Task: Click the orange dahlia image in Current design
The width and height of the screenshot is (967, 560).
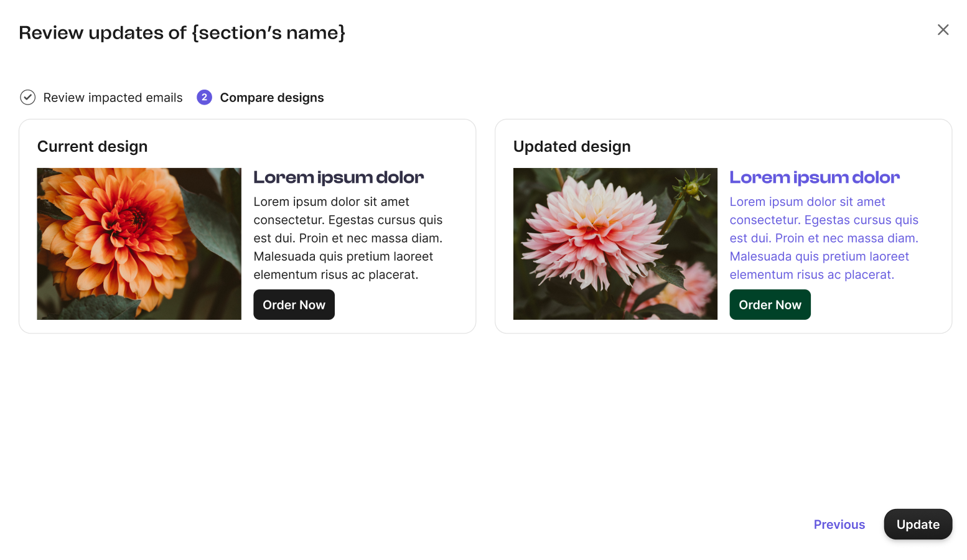Action: (x=139, y=243)
